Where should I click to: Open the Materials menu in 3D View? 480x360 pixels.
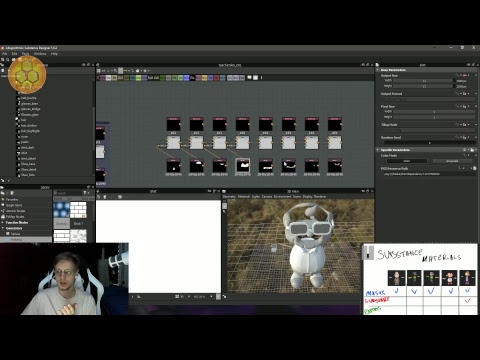pos(244,197)
